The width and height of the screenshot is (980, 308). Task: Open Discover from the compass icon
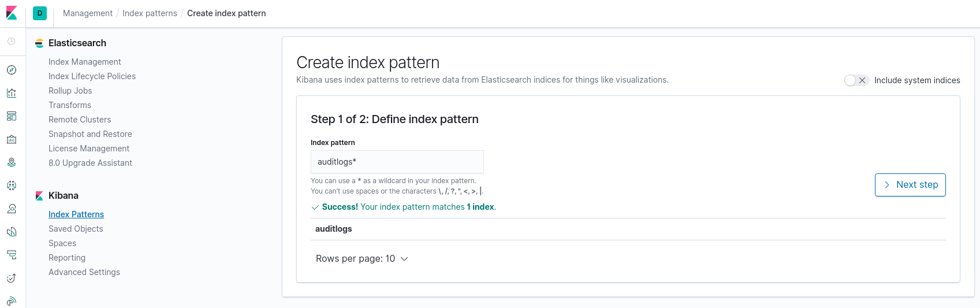[x=12, y=70]
